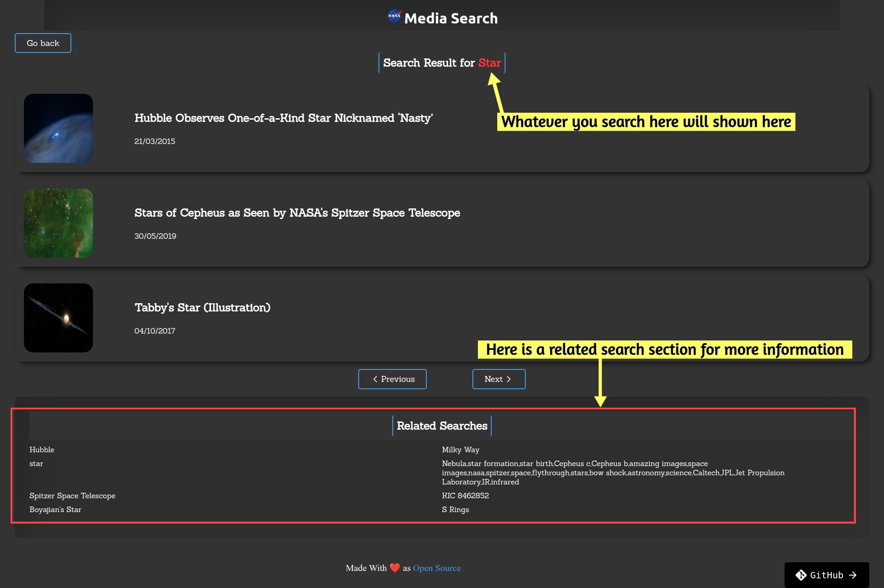Select the Milky Way related search item
Screen dimensions: 884x588
pos(460,450)
